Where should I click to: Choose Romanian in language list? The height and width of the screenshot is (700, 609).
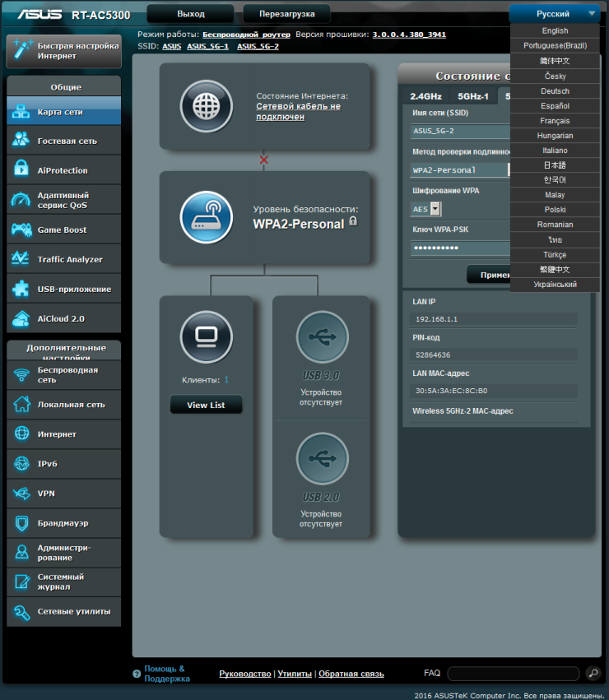point(555,225)
